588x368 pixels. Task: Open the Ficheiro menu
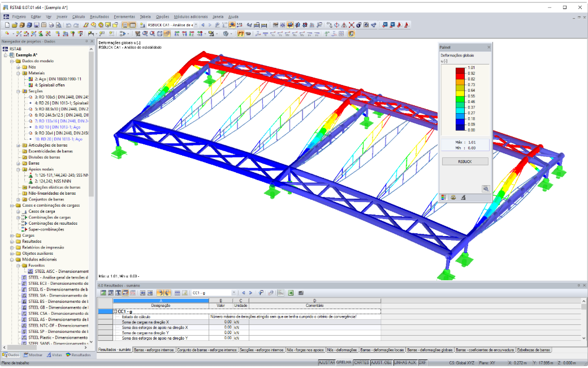(x=19, y=16)
